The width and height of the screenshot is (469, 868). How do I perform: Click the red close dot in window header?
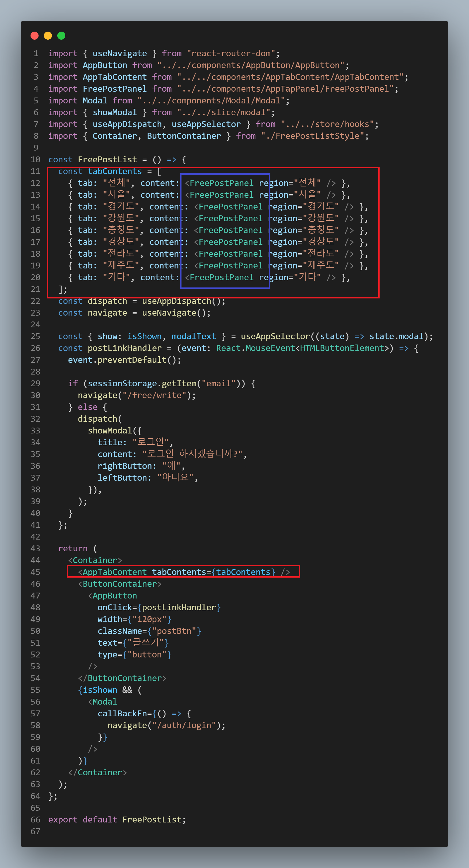pyautogui.click(x=34, y=36)
